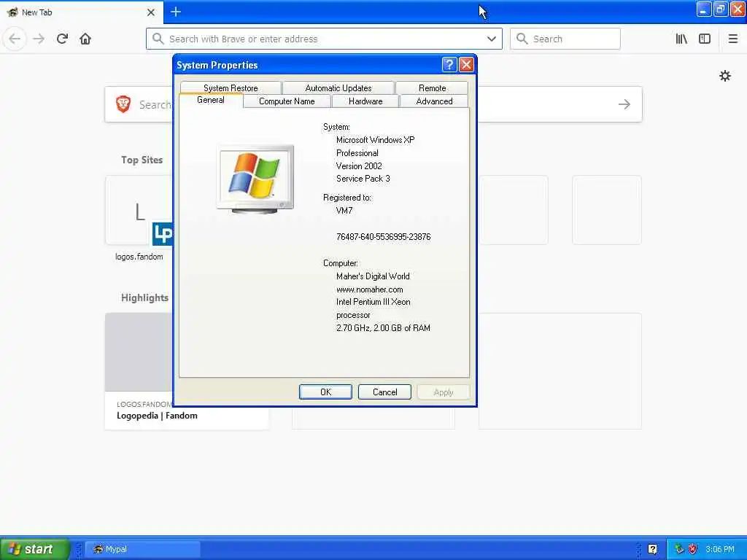
Task: Switch to Computer Name tab
Action: pyautogui.click(x=287, y=101)
